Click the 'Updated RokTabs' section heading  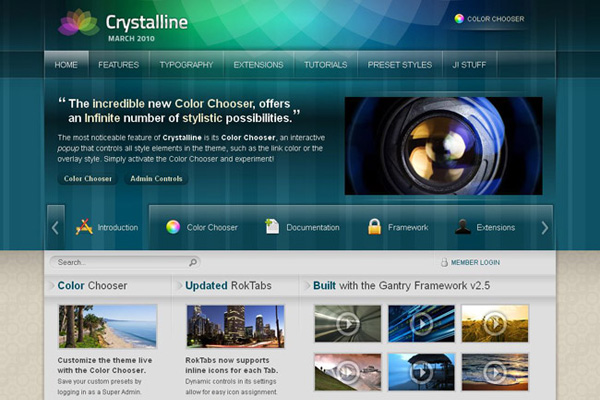(228, 286)
